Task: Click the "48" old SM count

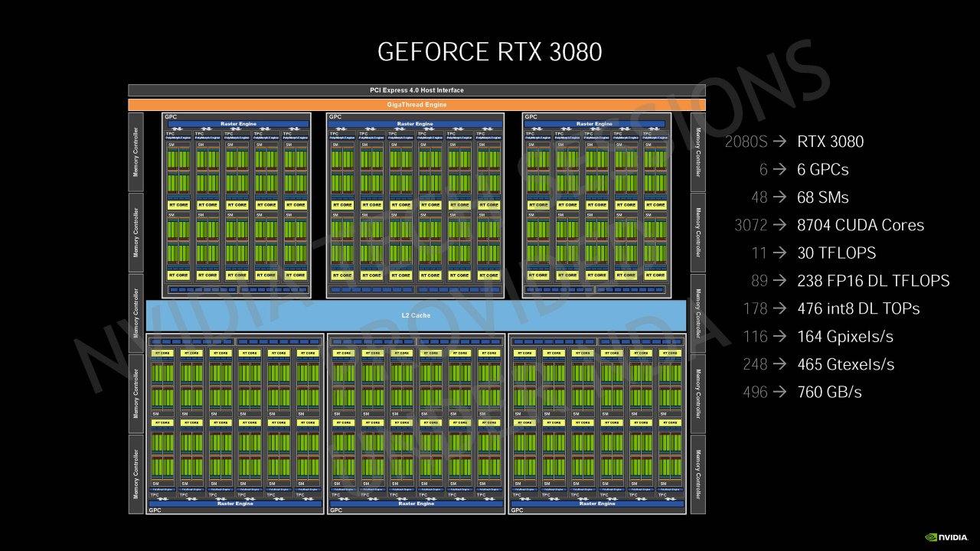Action: [x=759, y=197]
